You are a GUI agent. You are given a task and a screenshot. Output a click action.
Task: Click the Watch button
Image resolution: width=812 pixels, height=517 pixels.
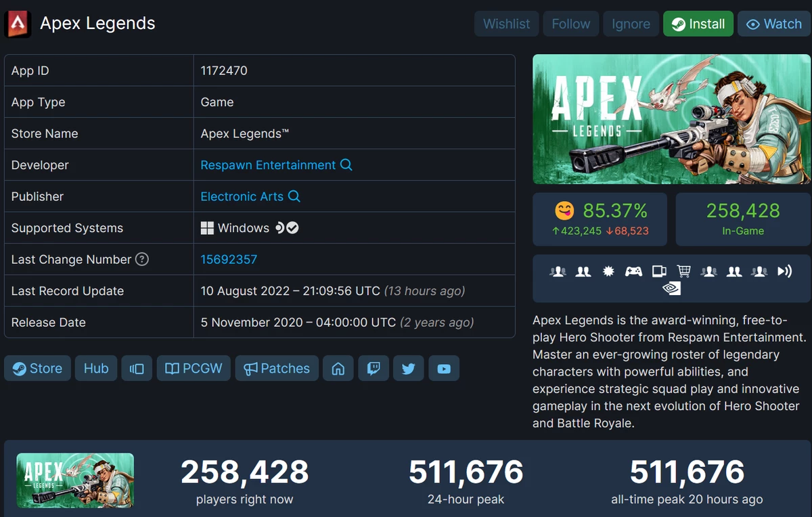[x=774, y=24]
